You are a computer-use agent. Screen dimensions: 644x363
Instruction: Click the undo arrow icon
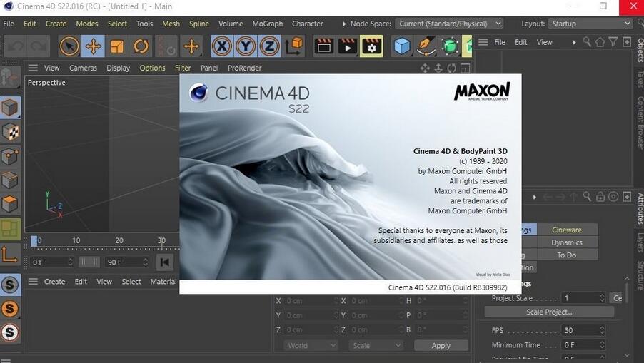coord(15,46)
